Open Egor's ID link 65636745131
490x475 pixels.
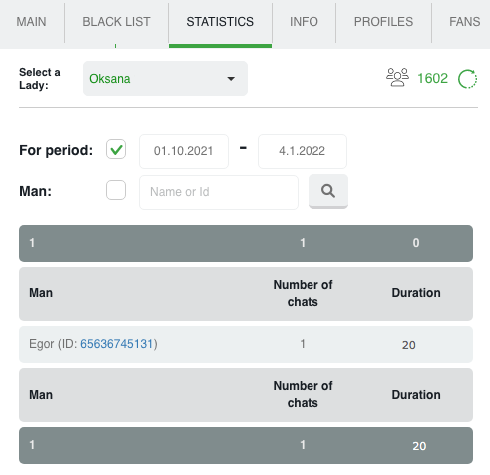[x=117, y=344]
